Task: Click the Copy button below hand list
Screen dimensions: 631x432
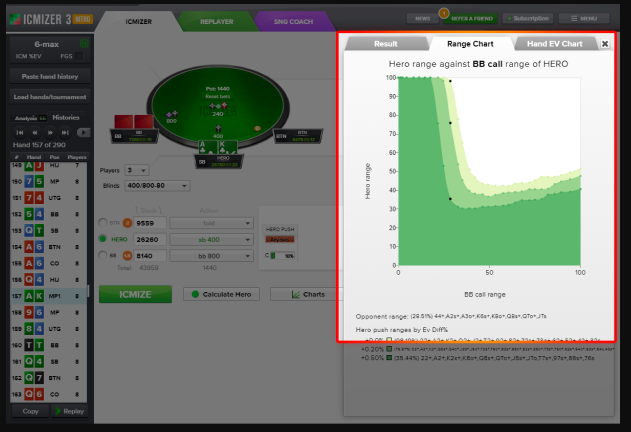Action: click(x=30, y=411)
